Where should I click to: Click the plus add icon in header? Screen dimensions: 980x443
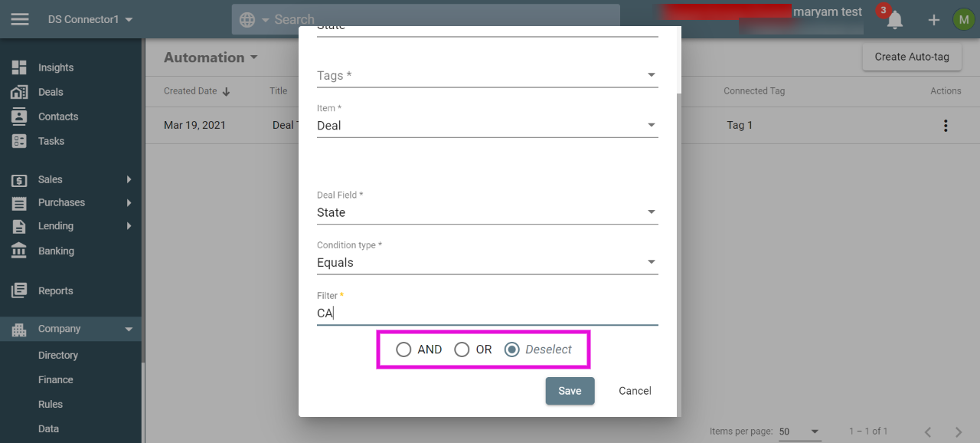pyautogui.click(x=934, y=20)
